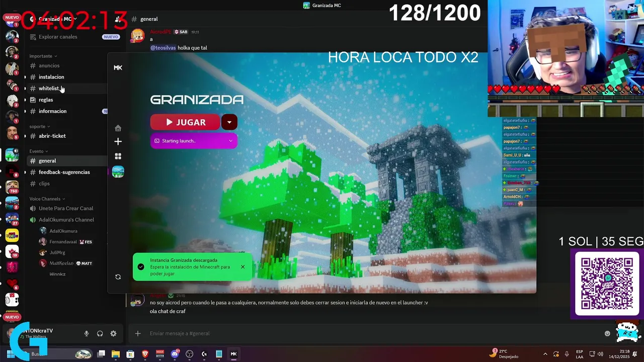Open Logitech G HUB from the taskbar
The width and height of the screenshot is (644, 362).
point(204,354)
